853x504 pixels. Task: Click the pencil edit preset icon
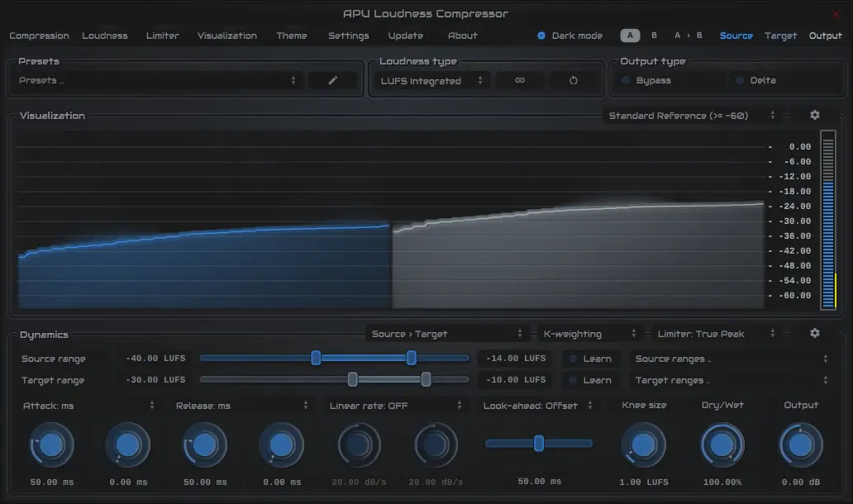tap(333, 80)
